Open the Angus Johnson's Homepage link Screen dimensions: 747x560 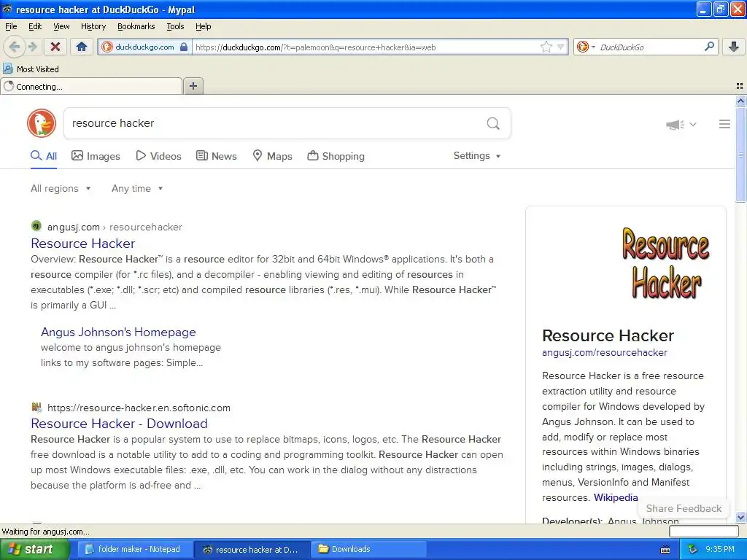point(118,332)
